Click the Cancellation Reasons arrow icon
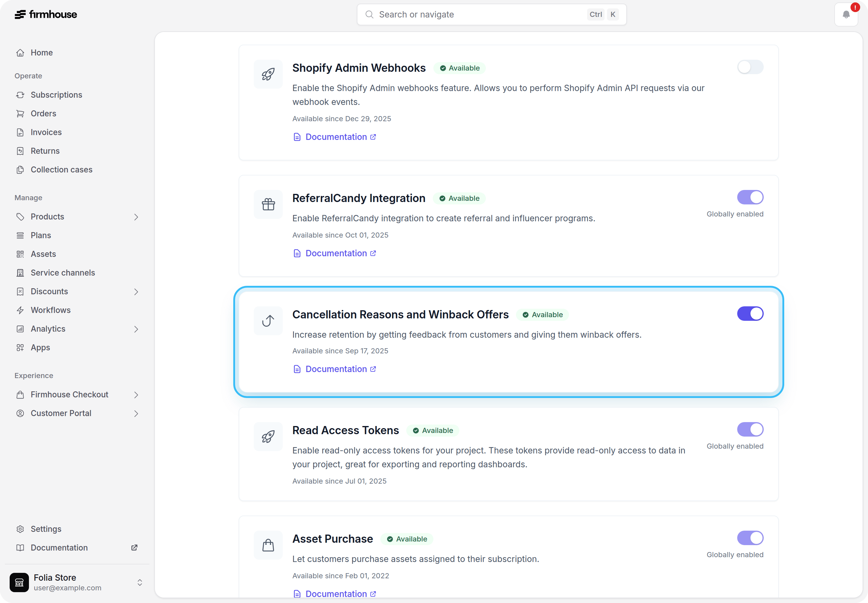Screen dimensions: 868x603 [x=268, y=321]
